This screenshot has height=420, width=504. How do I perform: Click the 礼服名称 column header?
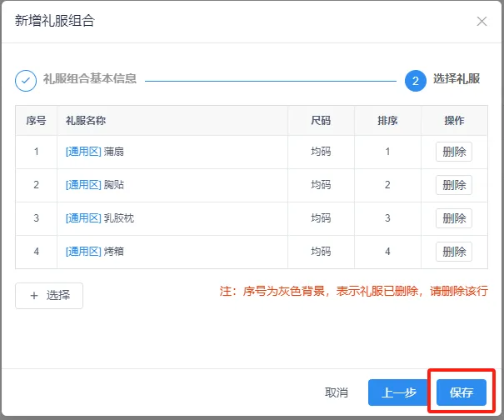click(86, 121)
